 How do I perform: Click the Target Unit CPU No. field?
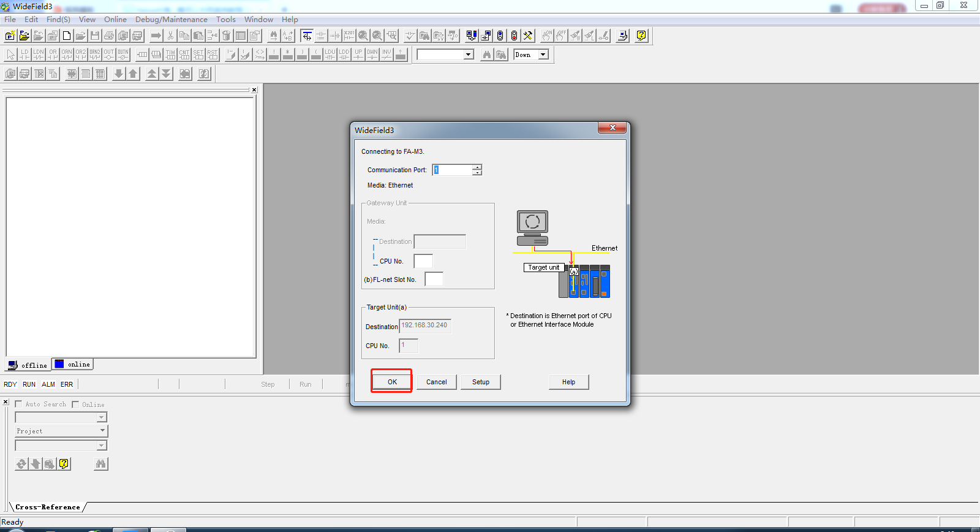[409, 345]
